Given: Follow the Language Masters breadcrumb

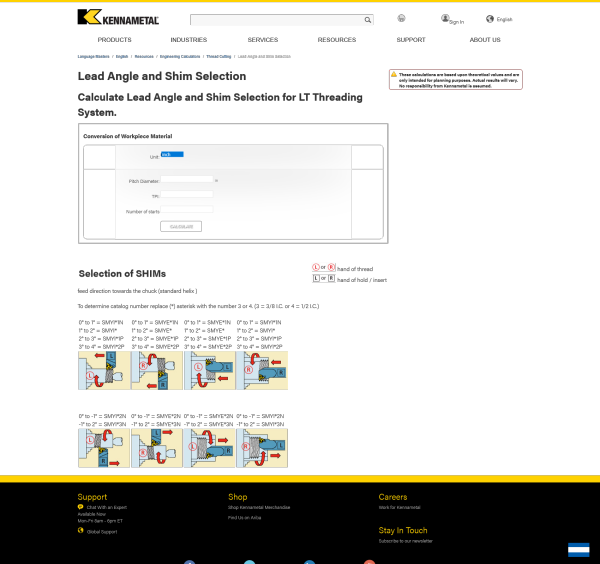Looking at the screenshot, I should click(93, 57).
